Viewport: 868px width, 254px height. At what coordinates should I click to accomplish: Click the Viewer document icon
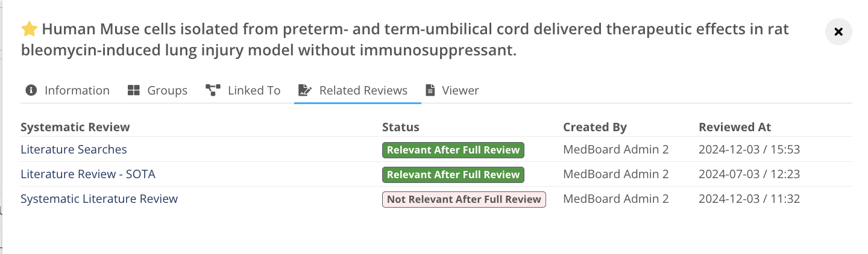pyautogui.click(x=430, y=90)
